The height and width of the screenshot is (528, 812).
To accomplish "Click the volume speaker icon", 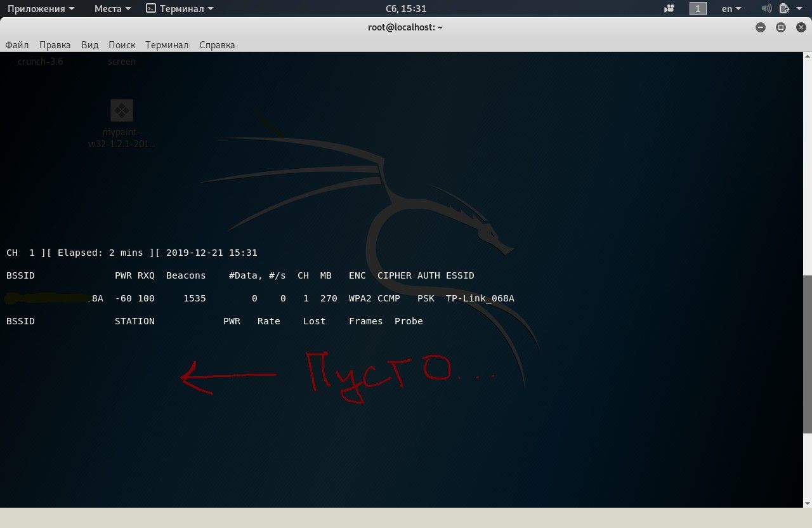I will pos(766,8).
